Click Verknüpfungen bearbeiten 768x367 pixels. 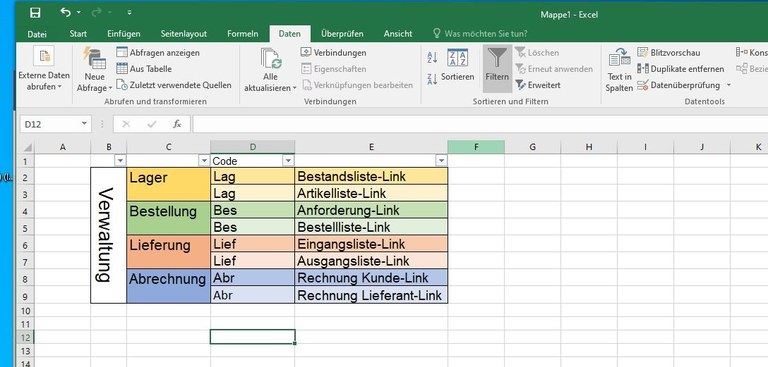pos(357,85)
